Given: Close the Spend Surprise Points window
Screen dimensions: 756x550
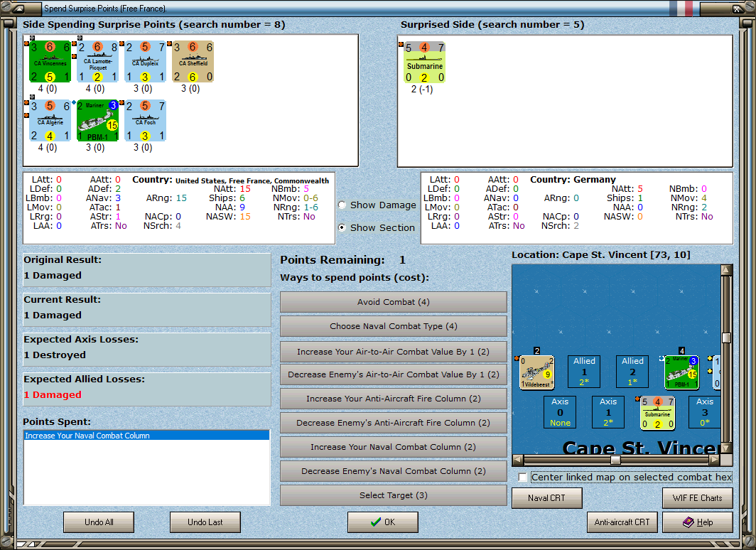Looking at the screenshot, I should (x=738, y=9).
